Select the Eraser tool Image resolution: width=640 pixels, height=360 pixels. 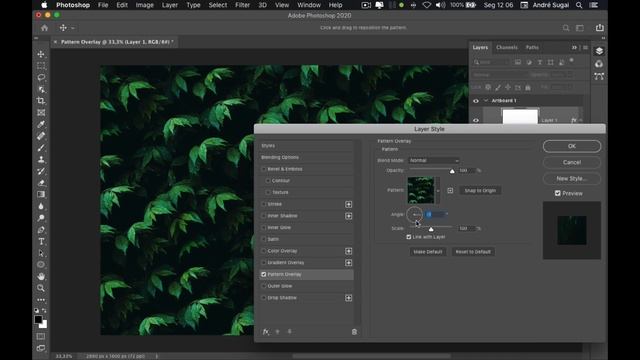41,183
